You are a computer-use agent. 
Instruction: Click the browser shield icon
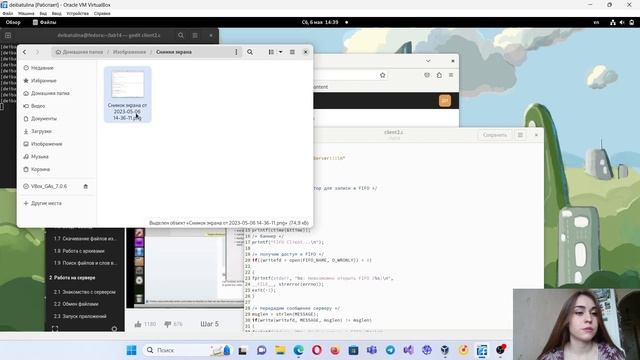(427, 75)
